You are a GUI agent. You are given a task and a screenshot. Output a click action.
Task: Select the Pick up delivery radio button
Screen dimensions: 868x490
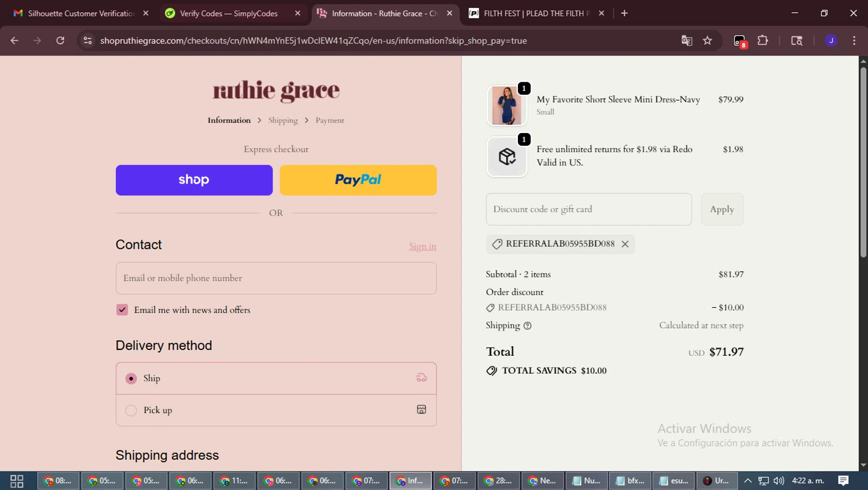coord(131,410)
